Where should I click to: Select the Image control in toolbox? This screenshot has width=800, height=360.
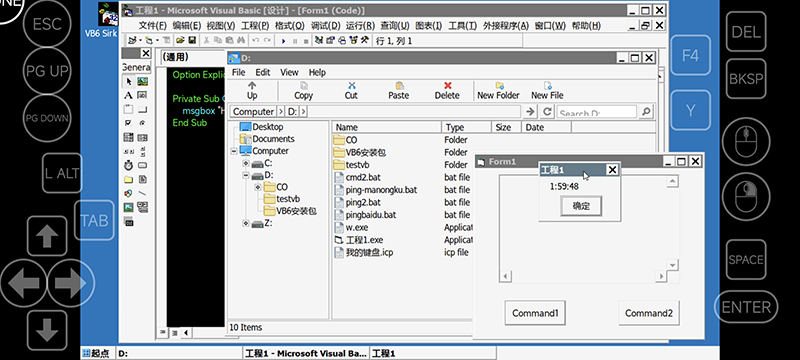click(x=128, y=207)
